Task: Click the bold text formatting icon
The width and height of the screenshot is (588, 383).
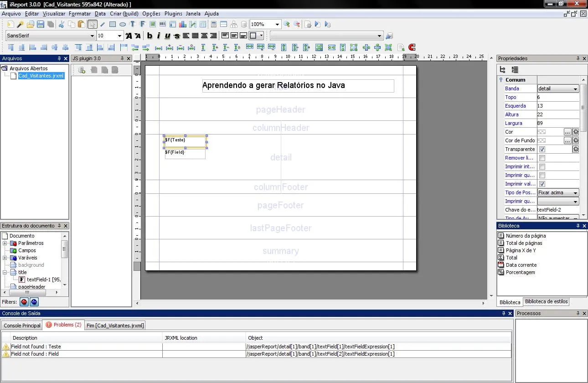Action: coord(150,36)
